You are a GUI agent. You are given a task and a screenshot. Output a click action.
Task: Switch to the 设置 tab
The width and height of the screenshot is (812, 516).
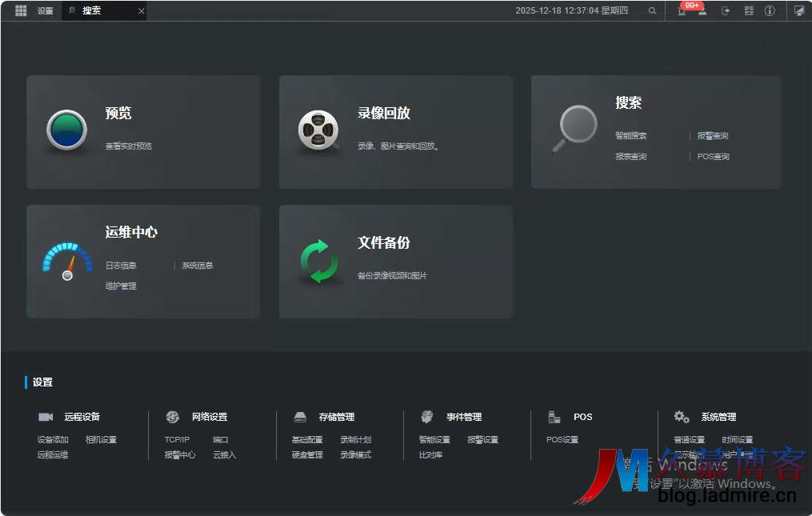pyautogui.click(x=45, y=10)
